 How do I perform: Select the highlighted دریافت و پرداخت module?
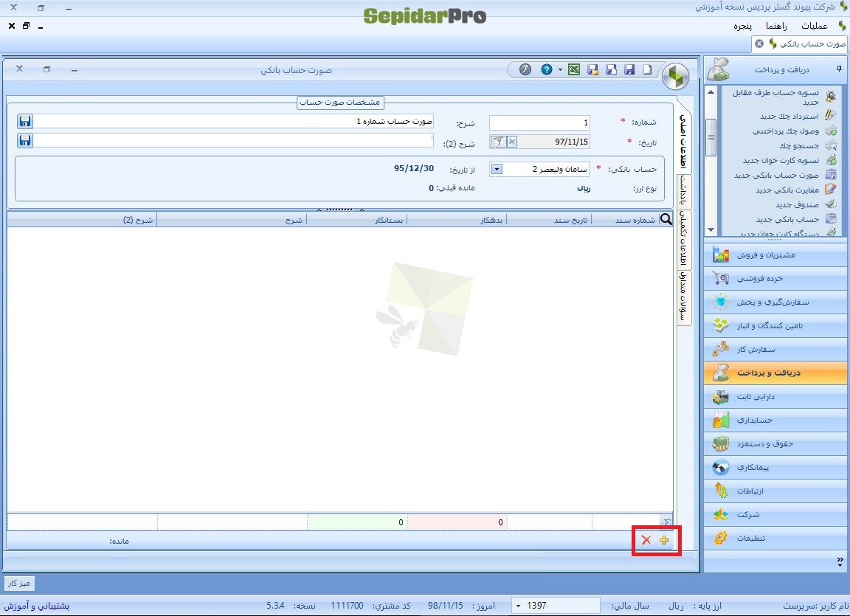tap(775, 373)
